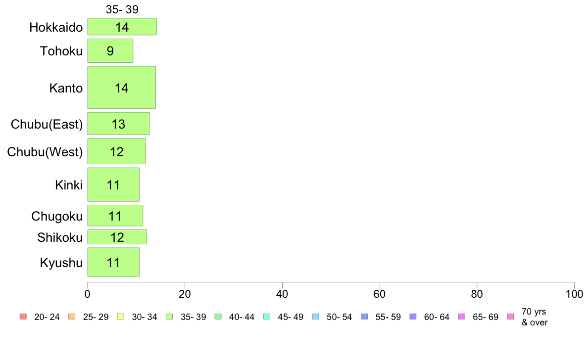Select the Chubu(West) bar
588x364 pixels.
click(x=117, y=151)
